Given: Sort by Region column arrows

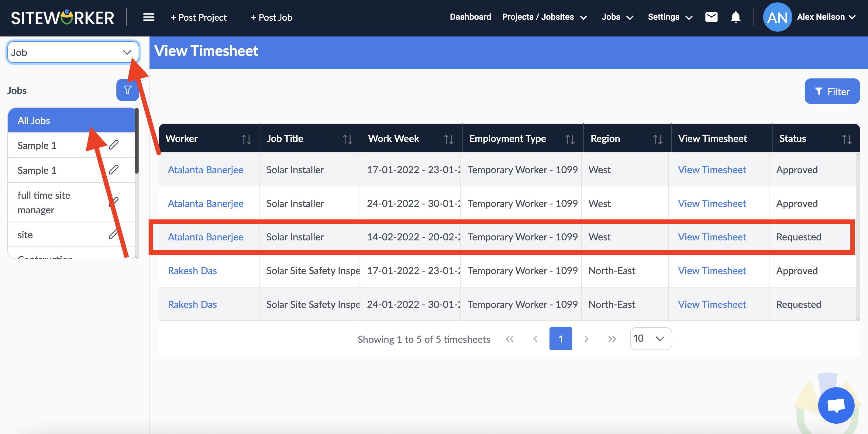Looking at the screenshot, I should pos(657,139).
